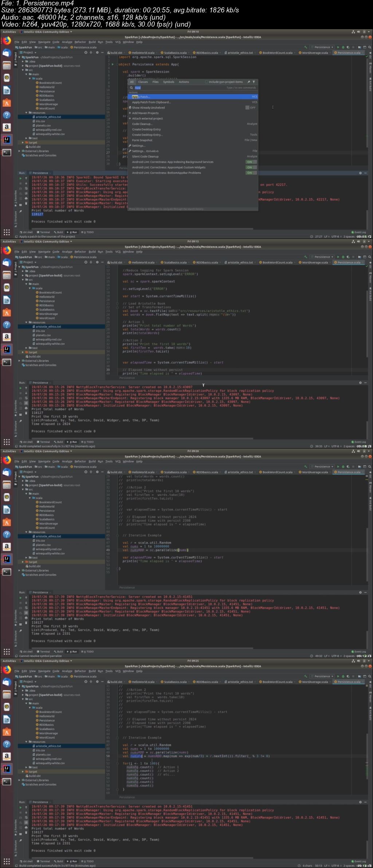373x868 pixels.
Task: Toggle App Indexing Background Services lint switch
Action: coord(251,162)
